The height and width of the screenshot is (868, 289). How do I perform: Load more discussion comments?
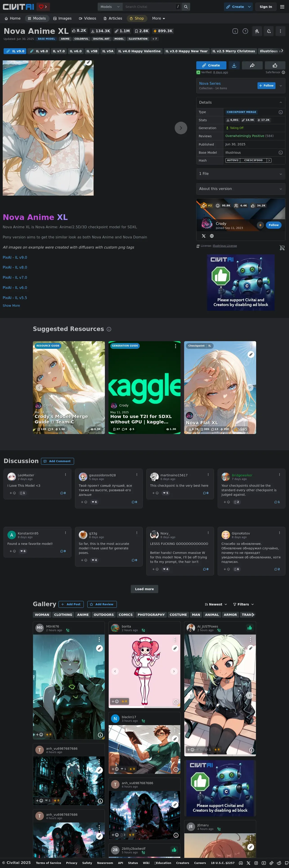(144, 589)
